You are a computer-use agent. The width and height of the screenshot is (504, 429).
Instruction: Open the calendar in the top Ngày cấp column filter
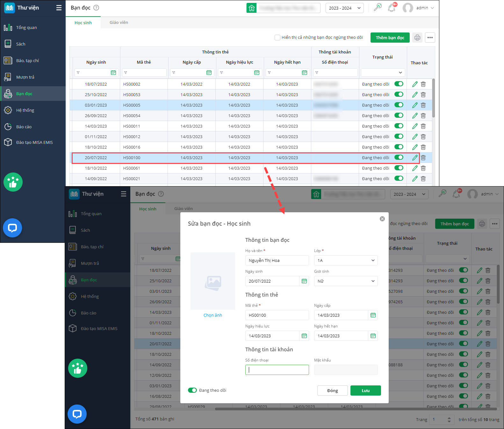209,73
